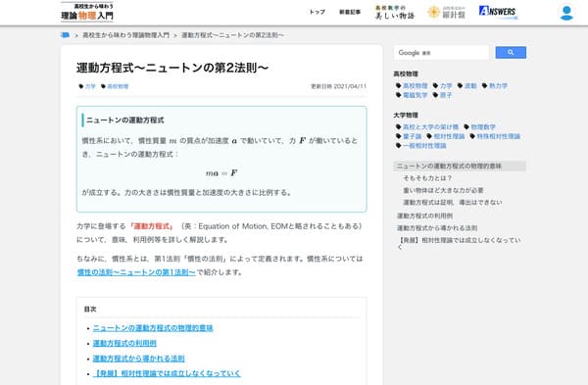The height and width of the screenshot is (385, 588).
Task: Open the 羅針盤 compass logo link
Action: 446,13
